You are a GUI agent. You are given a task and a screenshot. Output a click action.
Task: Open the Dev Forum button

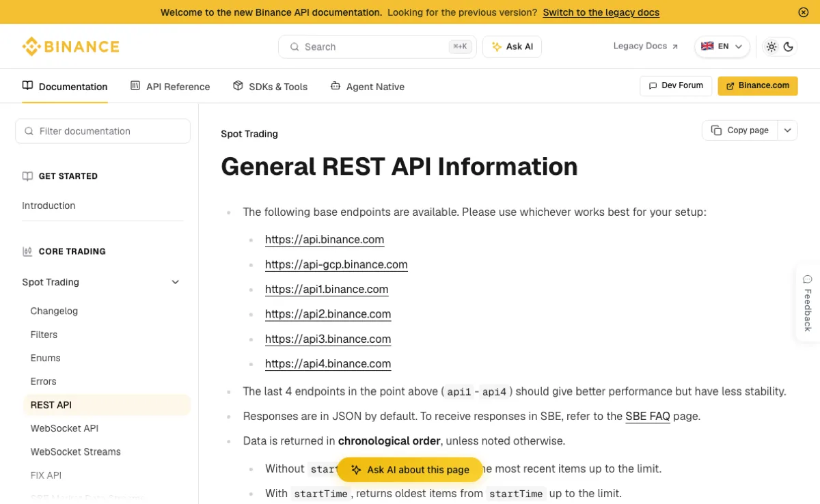click(676, 85)
